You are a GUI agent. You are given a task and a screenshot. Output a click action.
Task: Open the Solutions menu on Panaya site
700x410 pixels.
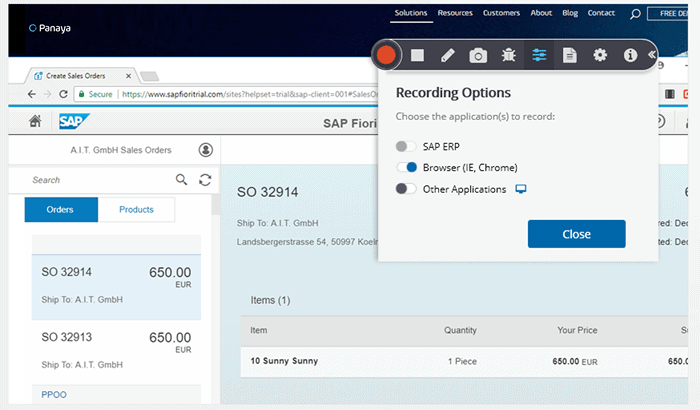coord(411,13)
